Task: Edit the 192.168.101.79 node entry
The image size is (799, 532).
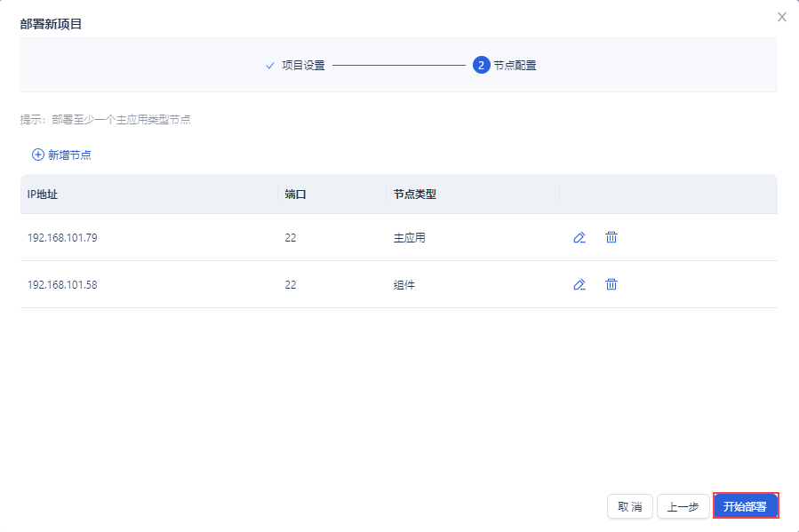Action: (579, 237)
